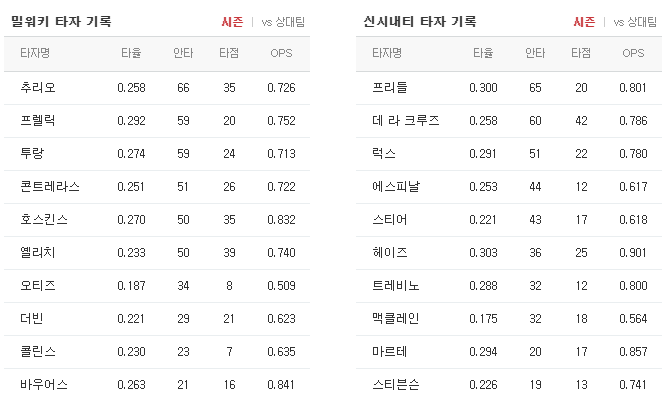Select 시즌 tab in 신시내티 타자 기록
Viewport: 665px width, 411px height.
click(x=584, y=22)
